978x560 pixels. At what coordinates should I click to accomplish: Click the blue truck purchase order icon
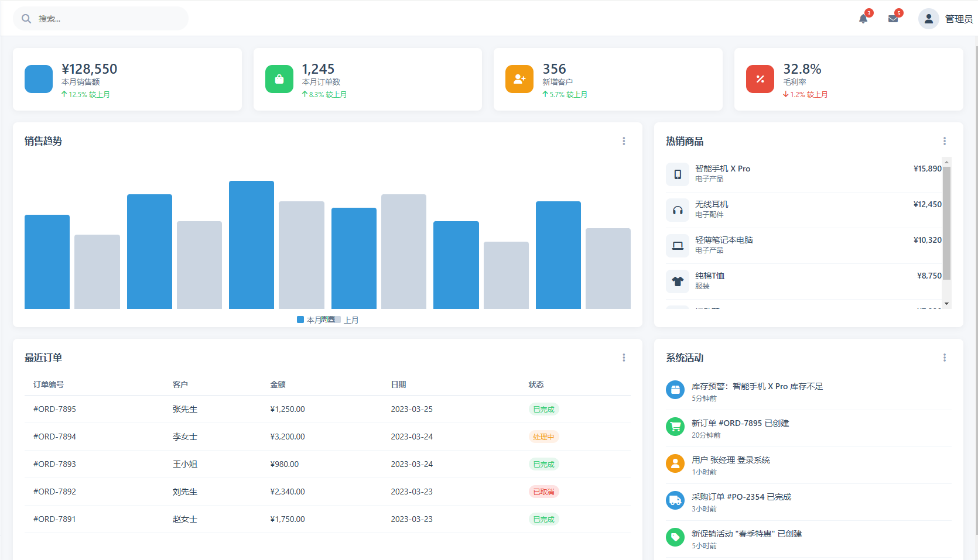click(675, 500)
